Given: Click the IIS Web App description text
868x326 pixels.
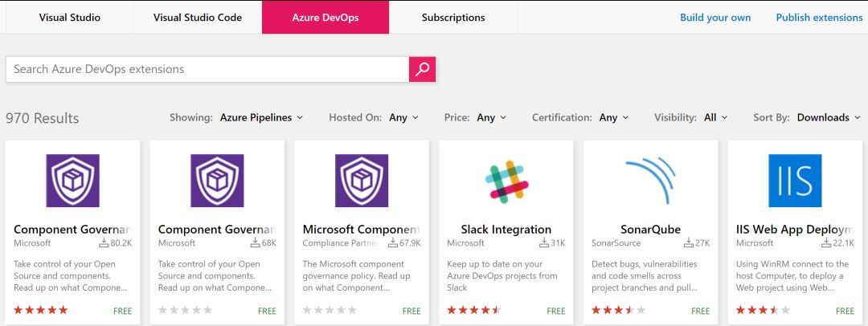Looking at the screenshot, I should (x=792, y=276).
